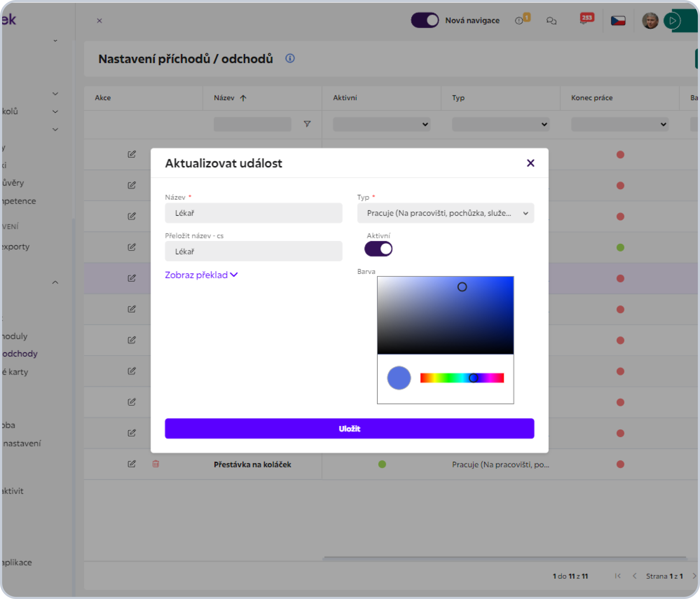Open the Typ dropdown in dialog

(x=445, y=213)
